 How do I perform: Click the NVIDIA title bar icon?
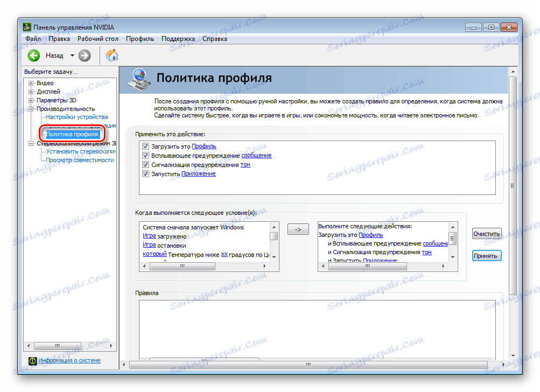tap(26, 27)
